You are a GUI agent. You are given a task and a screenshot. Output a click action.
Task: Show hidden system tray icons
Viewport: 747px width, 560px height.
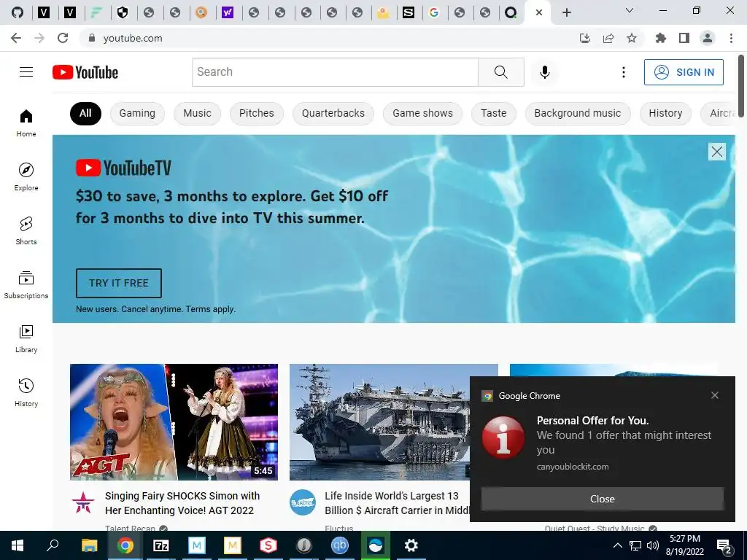coord(617,545)
